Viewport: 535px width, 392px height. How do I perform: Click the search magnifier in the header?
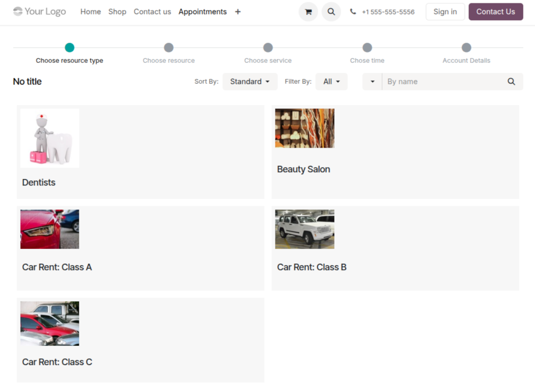click(x=331, y=12)
